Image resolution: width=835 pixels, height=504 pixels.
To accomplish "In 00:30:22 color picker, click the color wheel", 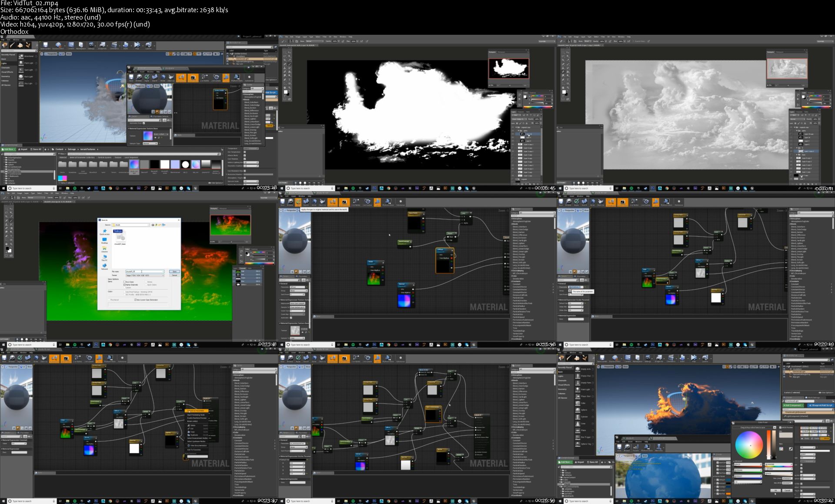I will (x=749, y=445).
